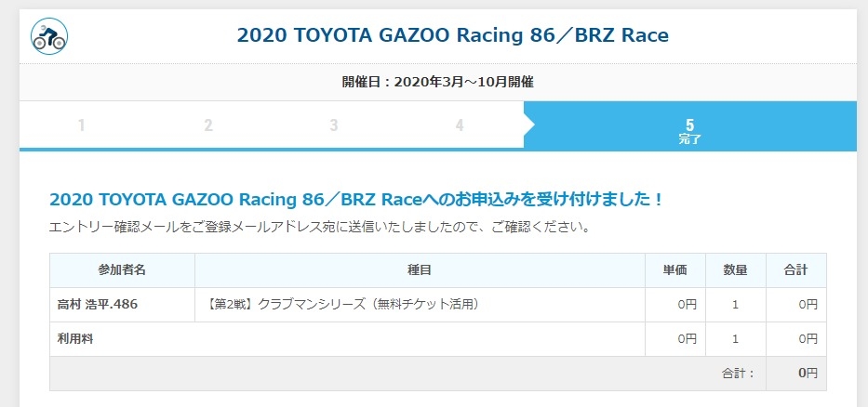
Task: Click the cyclist logo icon
Action: pos(49,36)
